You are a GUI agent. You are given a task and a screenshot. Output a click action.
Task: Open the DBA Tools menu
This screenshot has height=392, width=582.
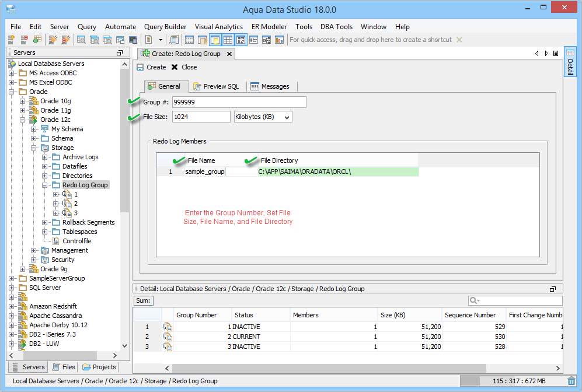tap(336, 27)
